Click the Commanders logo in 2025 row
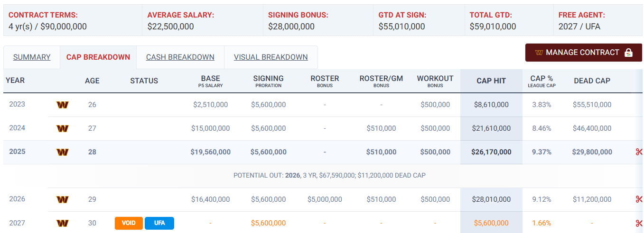Image resolution: width=644 pixels, height=233 pixels. pos(62,152)
